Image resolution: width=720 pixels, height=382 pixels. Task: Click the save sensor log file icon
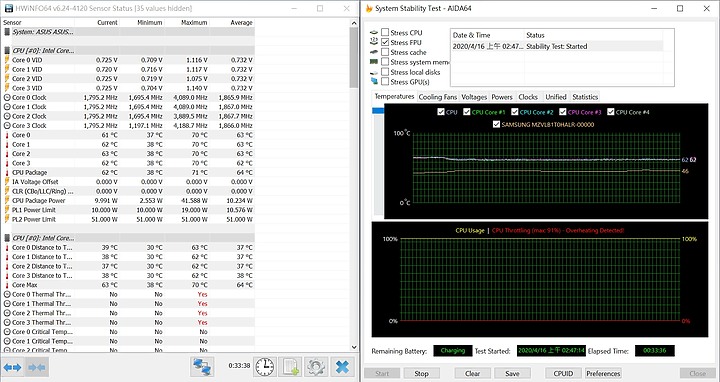click(x=290, y=366)
